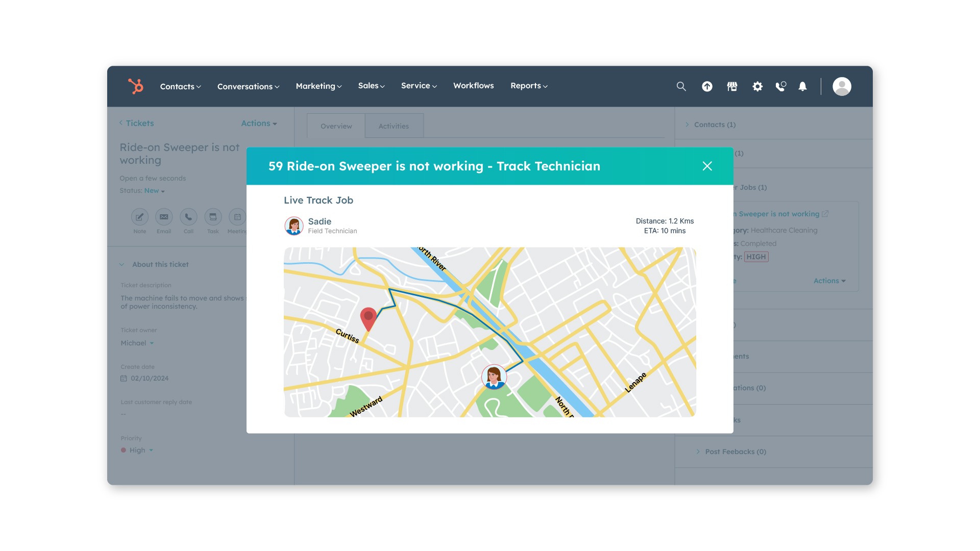The height and width of the screenshot is (551, 980).
Task: Expand the Post Feebacks (0) section
Action: tap(731, 452)
